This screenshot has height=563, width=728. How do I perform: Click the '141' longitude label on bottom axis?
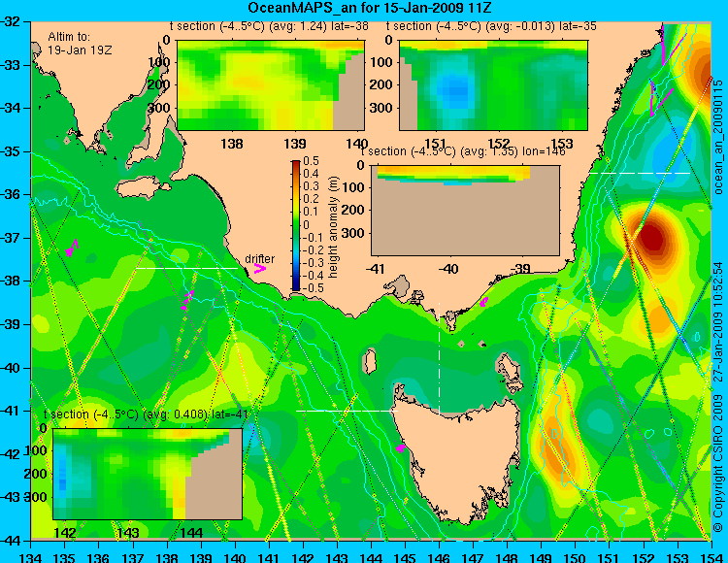pos(269,557)
